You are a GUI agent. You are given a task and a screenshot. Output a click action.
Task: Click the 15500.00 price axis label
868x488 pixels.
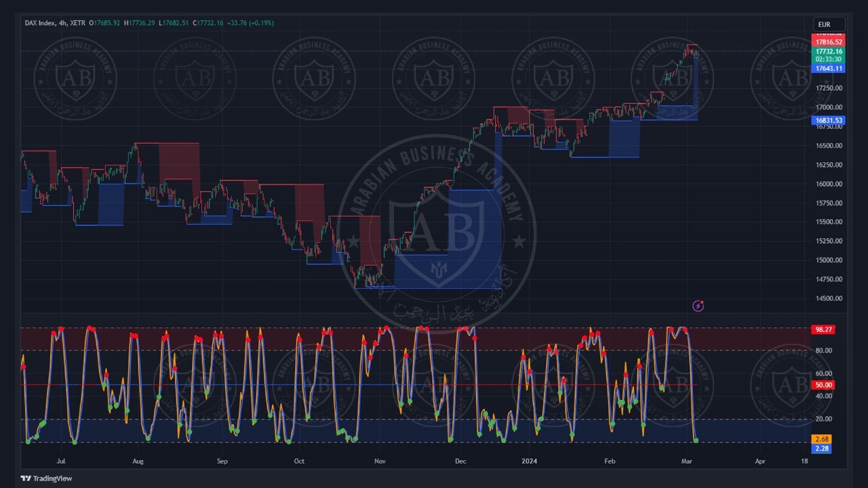[829, 222]
